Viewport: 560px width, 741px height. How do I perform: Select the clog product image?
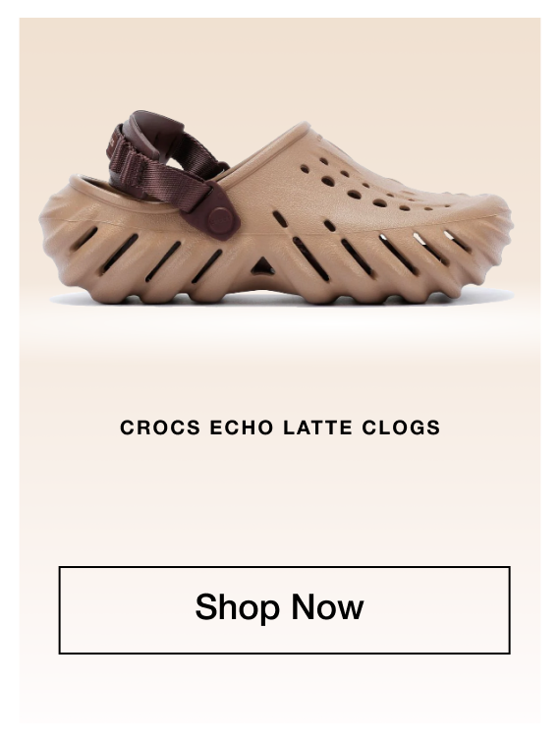pyautogui.click(x=276, y=207)
